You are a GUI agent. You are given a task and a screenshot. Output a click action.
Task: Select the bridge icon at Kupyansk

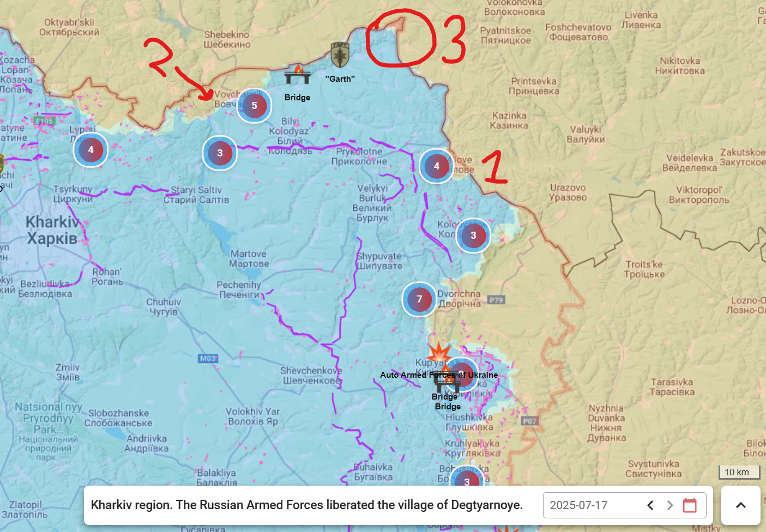(448, 382)
